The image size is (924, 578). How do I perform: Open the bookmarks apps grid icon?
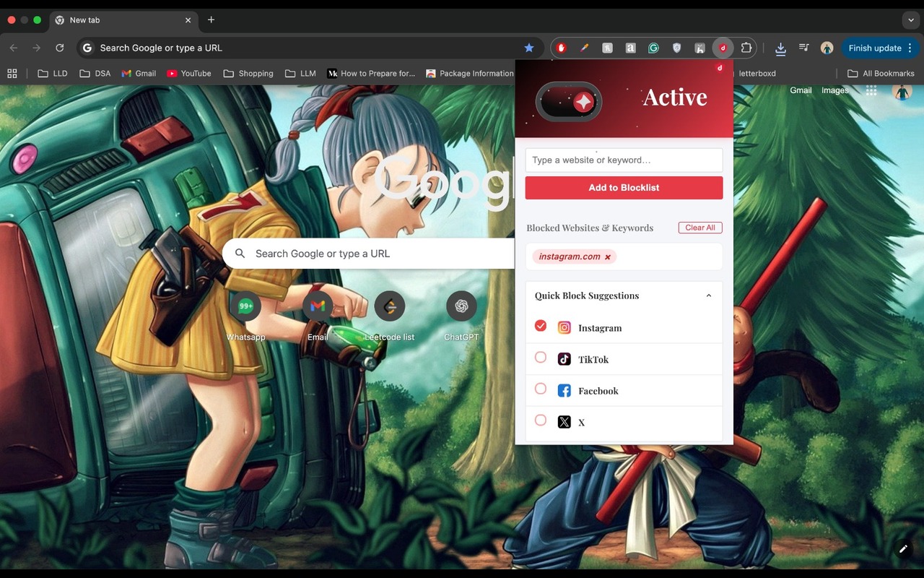12,73
